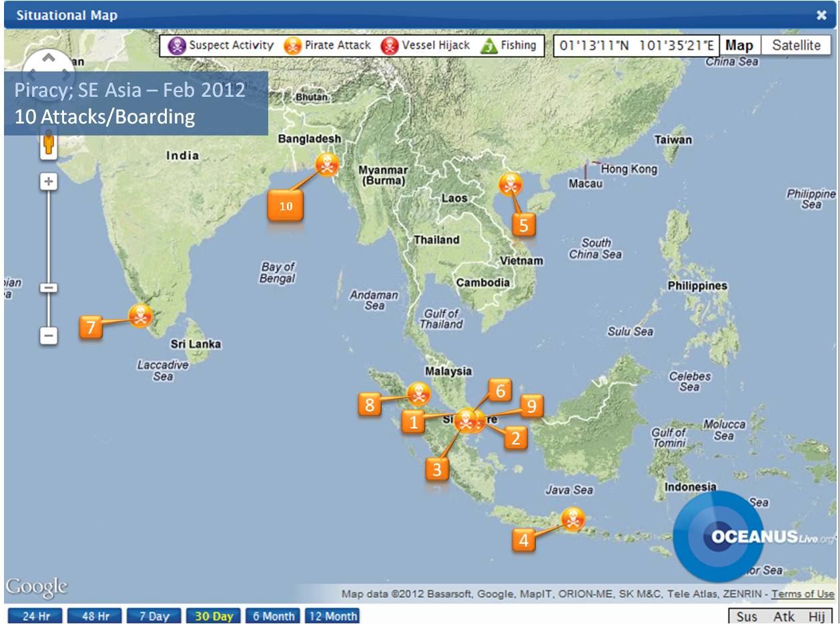This screenshot has width=840, height=624.
Task: Zoom in with the plus button
Action: (x=49, y=182)
